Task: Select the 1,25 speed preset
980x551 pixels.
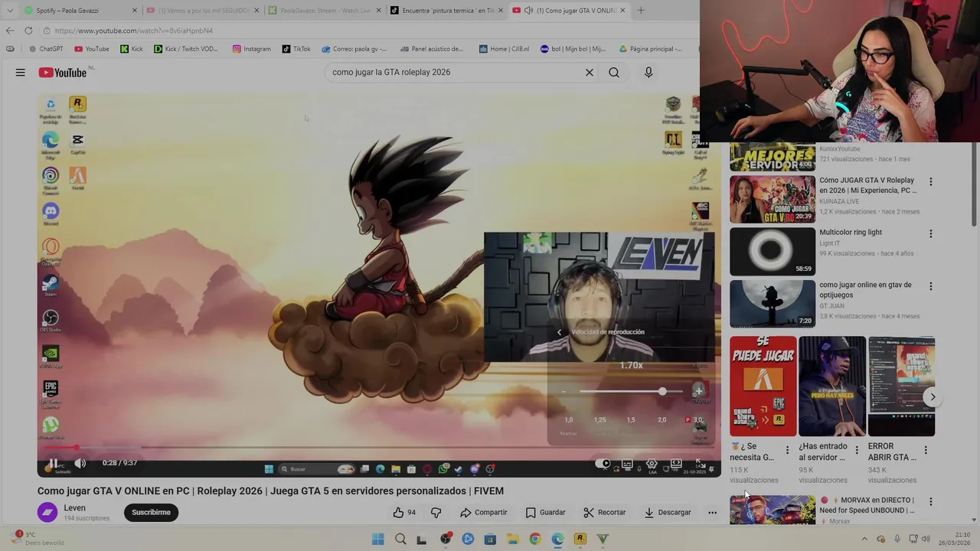Action: coord(599,420)
